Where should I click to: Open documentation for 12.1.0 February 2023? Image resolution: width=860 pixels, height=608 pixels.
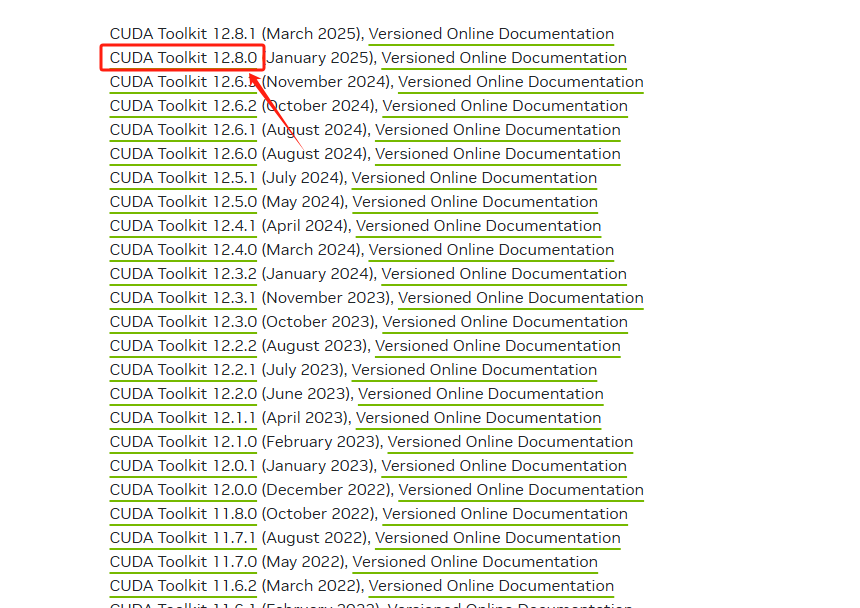510,442
